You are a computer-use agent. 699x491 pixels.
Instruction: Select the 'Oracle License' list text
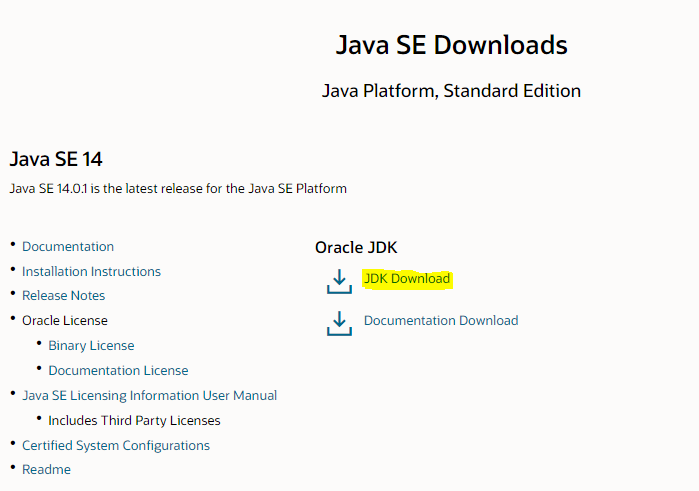tap(65, 321)
